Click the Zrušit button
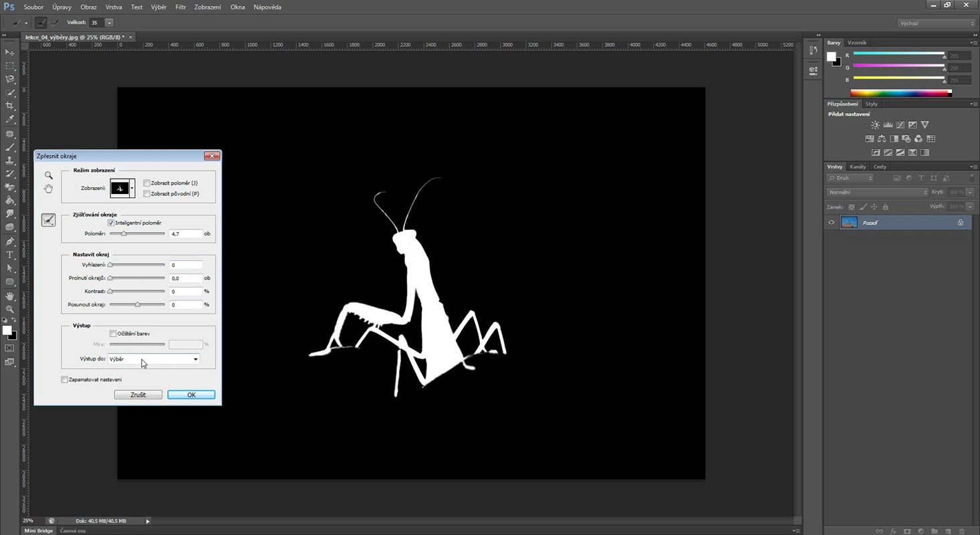980x535 pixels. click(138, 395)
